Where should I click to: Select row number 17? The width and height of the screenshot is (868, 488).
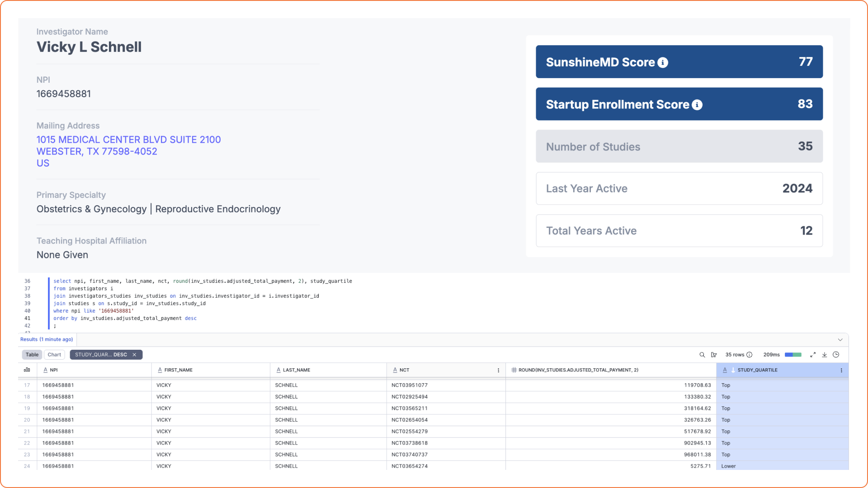(27, 385)
